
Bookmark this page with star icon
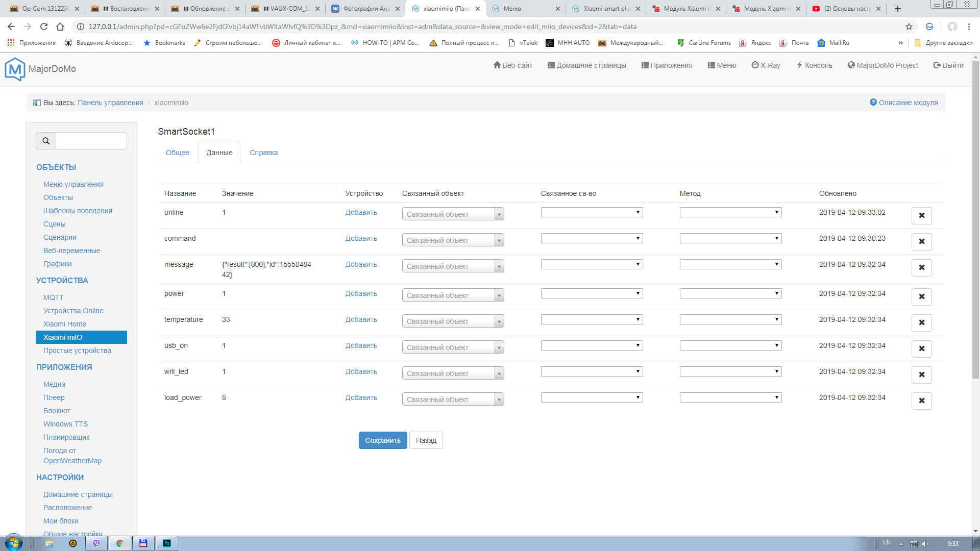(909, 27)
